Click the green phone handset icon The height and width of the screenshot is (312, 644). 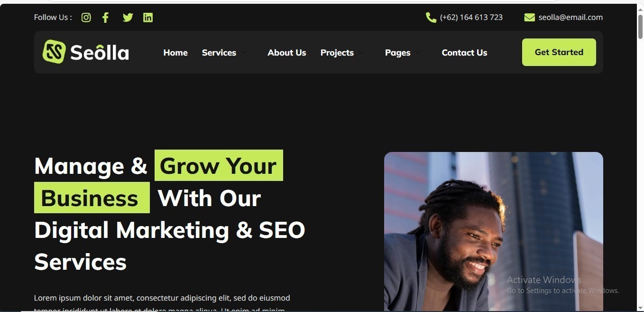coord(431,18)
